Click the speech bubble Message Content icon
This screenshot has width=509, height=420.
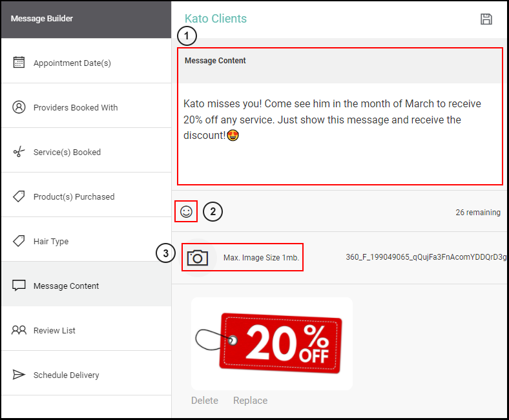click(x=19, y=286)
